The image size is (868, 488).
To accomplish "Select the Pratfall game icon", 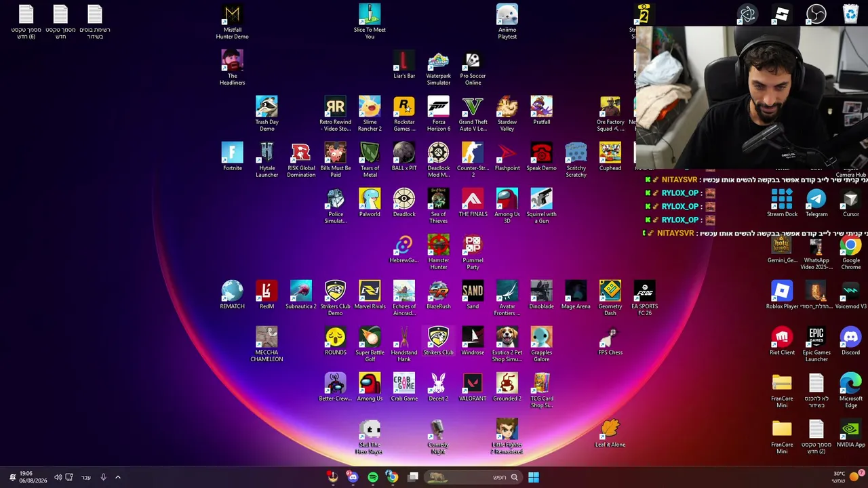I will click(x=541, y=111).
